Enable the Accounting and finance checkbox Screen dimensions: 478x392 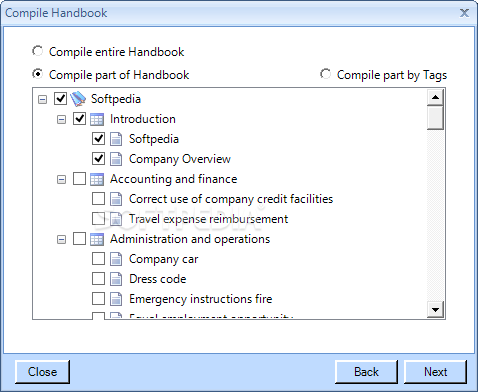[79, 179]
